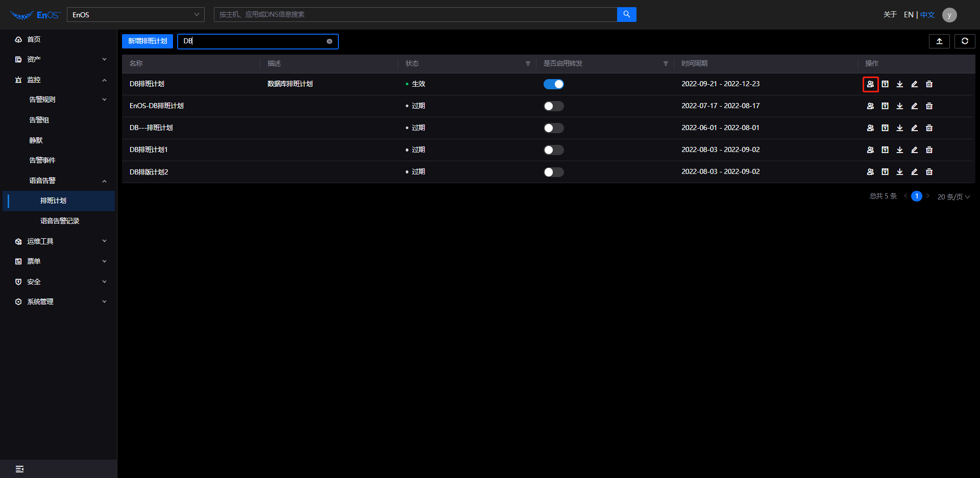Image resolution: width=980 pixels, height=478 pixels.
Task: Clear the DB filter text
Action: [329, 41]
